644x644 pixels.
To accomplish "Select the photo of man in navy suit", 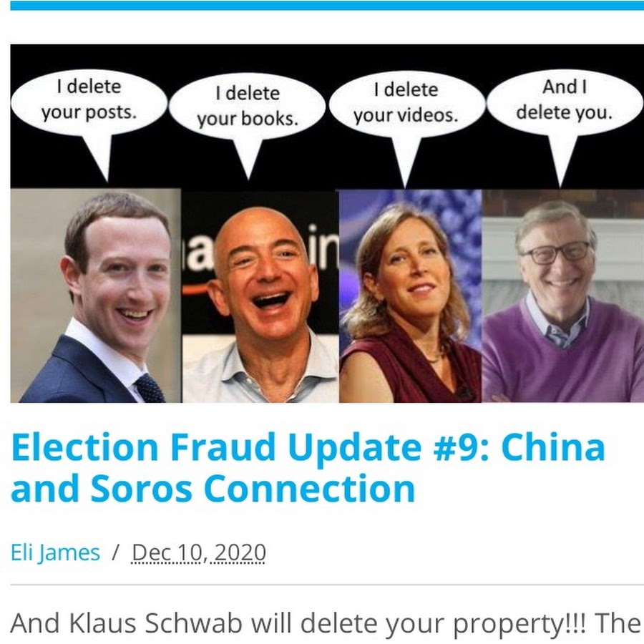I will pyautogui.click(x=96, y=296).
